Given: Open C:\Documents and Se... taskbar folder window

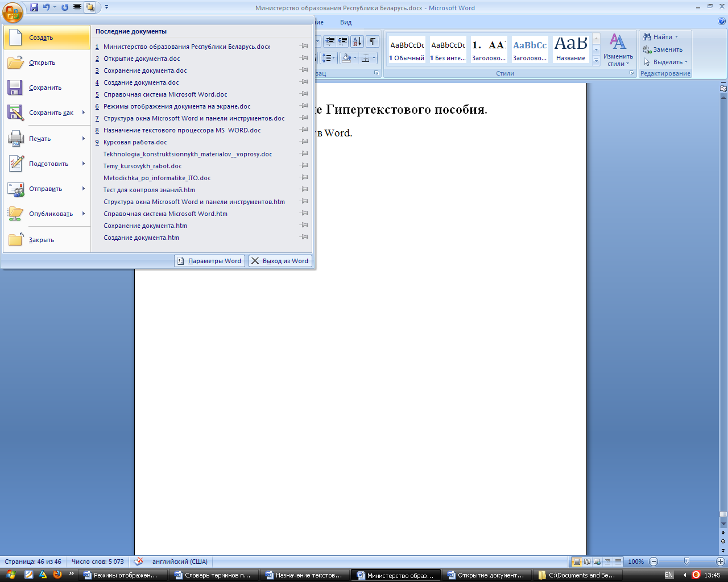Looking at the screenshot, I should 578,575.
